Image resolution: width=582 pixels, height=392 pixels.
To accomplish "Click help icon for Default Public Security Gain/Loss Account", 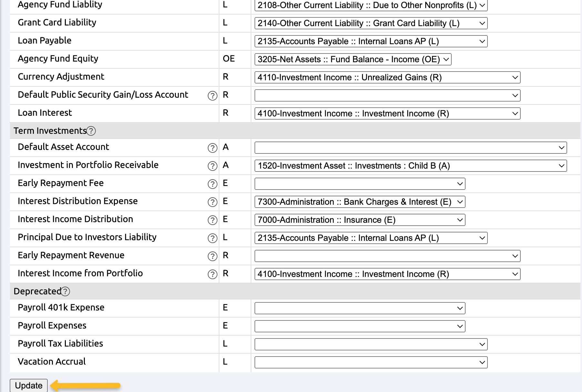I will 212,96.
